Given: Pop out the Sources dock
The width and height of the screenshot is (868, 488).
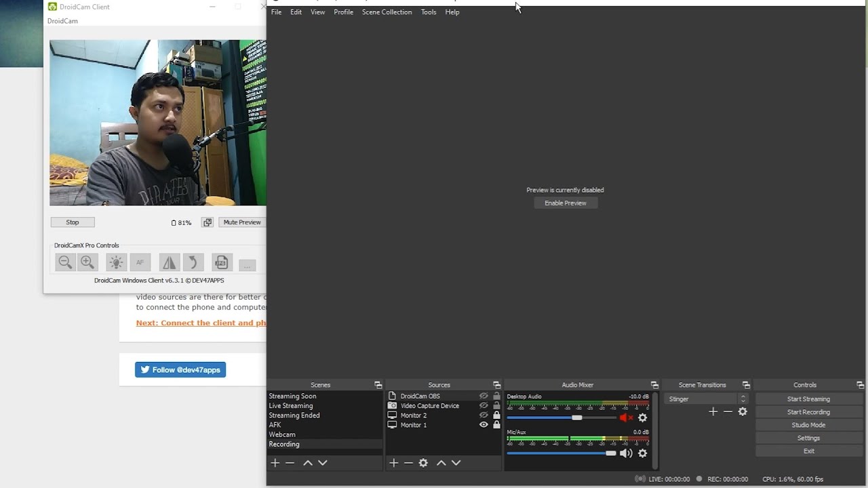Looking at the screenshot, I should [x=496, y=385].
